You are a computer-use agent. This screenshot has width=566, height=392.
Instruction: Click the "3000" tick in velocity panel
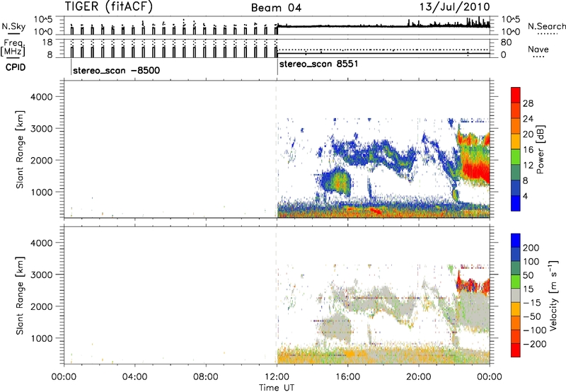(41, 275)
